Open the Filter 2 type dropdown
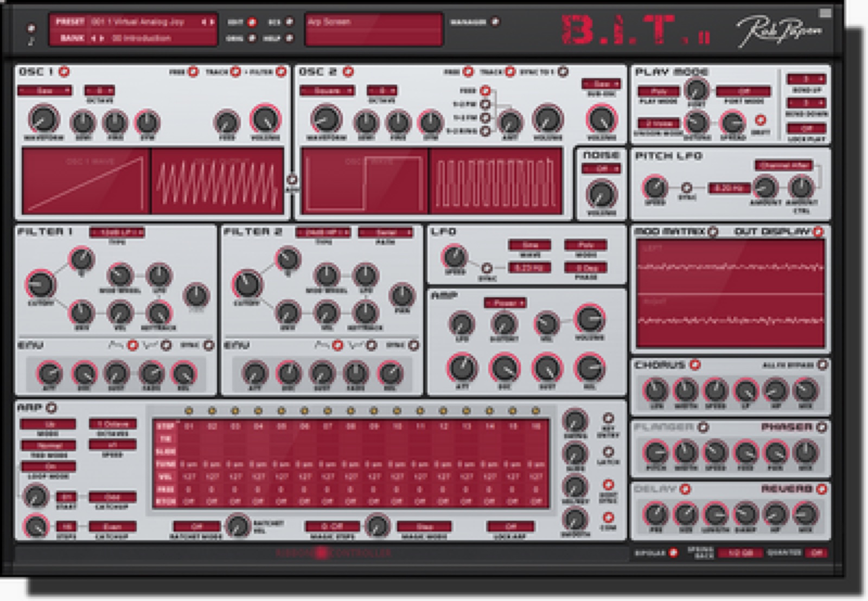 (323, 232)
